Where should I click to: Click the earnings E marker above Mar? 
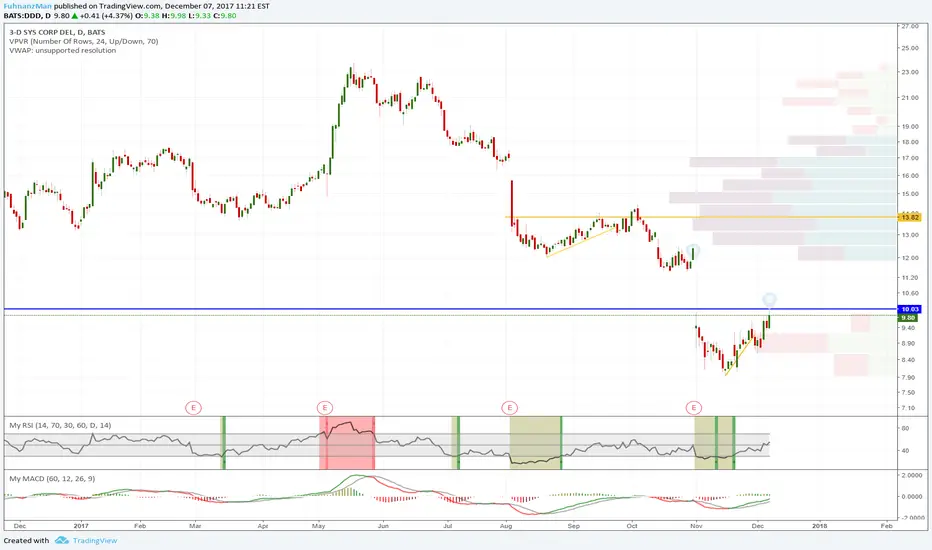tap(193, 407)
